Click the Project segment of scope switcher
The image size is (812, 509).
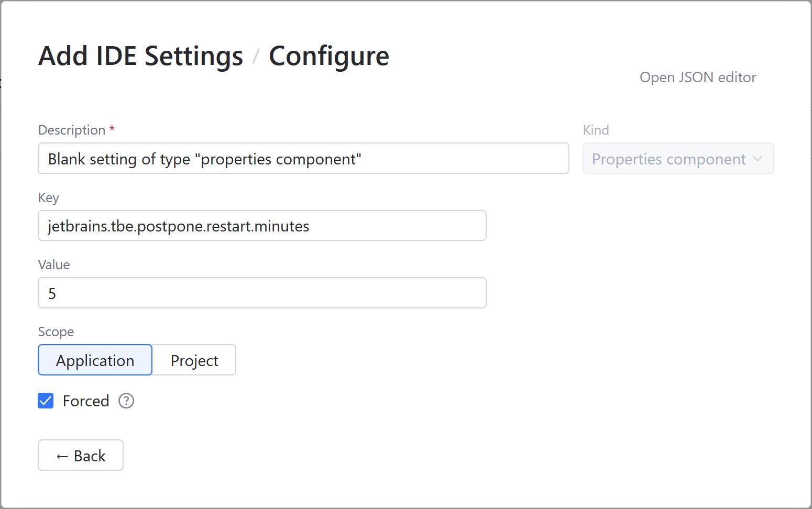[194, 360]
